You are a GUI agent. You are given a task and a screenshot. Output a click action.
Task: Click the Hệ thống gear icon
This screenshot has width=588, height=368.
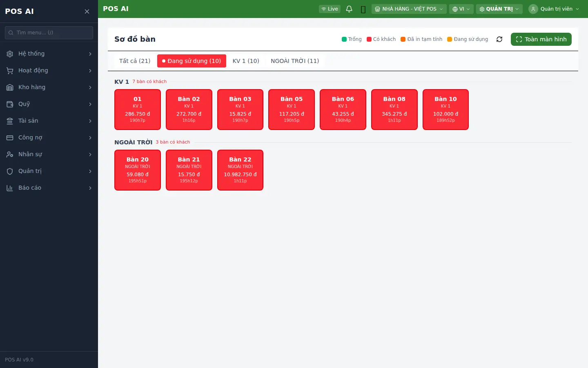pos(10,54)
